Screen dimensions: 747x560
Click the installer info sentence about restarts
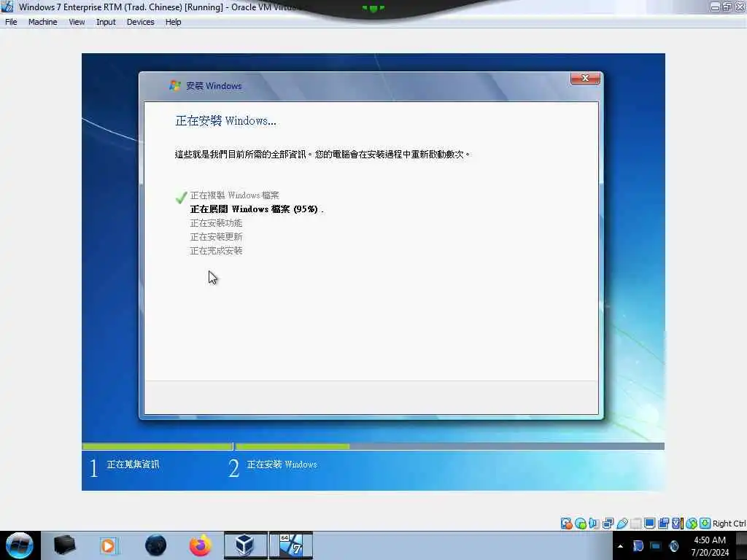click(x=322, y=155)
